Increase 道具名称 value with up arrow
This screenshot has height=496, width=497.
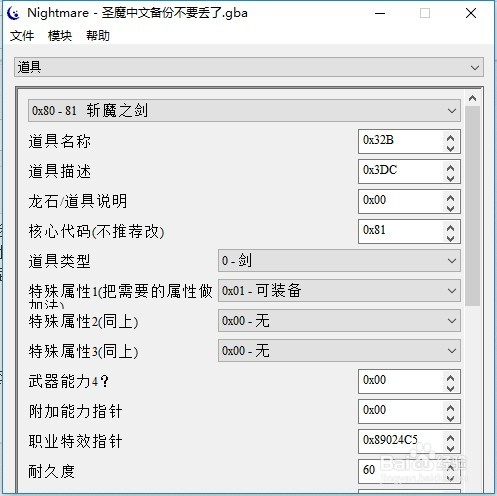450,137
